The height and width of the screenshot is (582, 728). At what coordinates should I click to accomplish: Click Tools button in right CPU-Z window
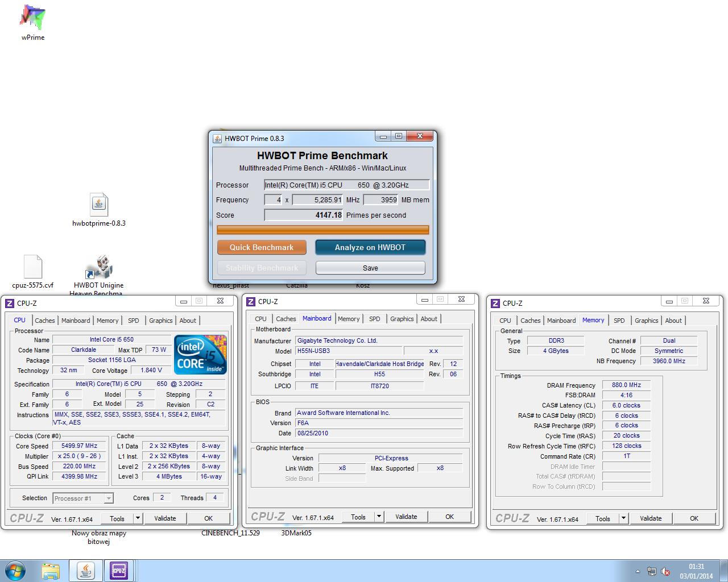(x=603, y=518)
